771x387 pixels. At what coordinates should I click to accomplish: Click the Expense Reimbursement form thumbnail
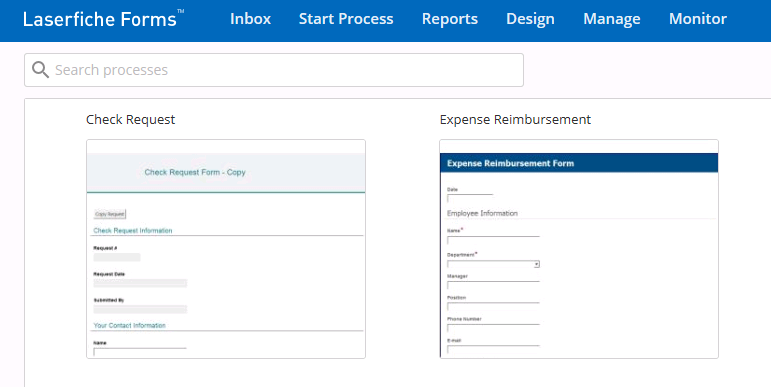pos(579,249)
